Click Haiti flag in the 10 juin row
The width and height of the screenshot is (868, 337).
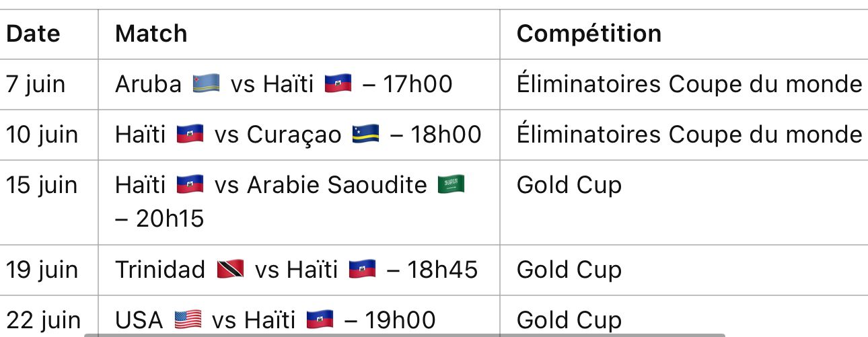[190, 135]
